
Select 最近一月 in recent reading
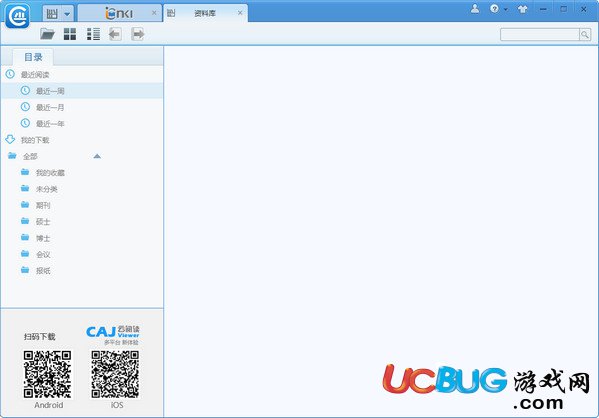tap(50, 107)
